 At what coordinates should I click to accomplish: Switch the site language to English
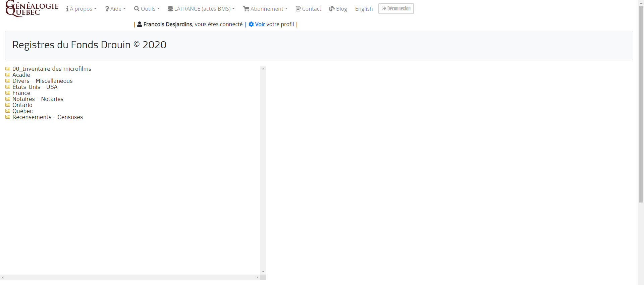click(364, 9)
